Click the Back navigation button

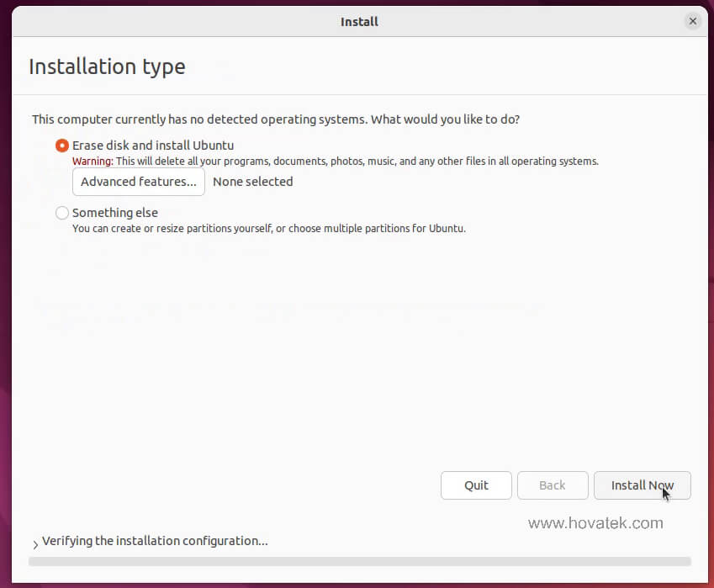[553, 485]
